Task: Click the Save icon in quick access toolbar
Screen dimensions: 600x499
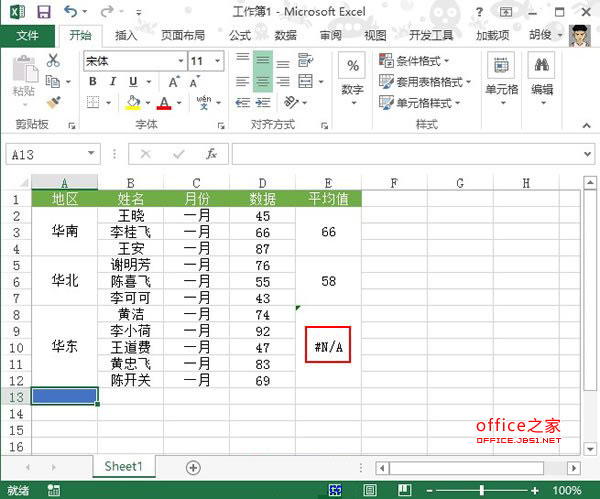Action: [x=44, y=12]
